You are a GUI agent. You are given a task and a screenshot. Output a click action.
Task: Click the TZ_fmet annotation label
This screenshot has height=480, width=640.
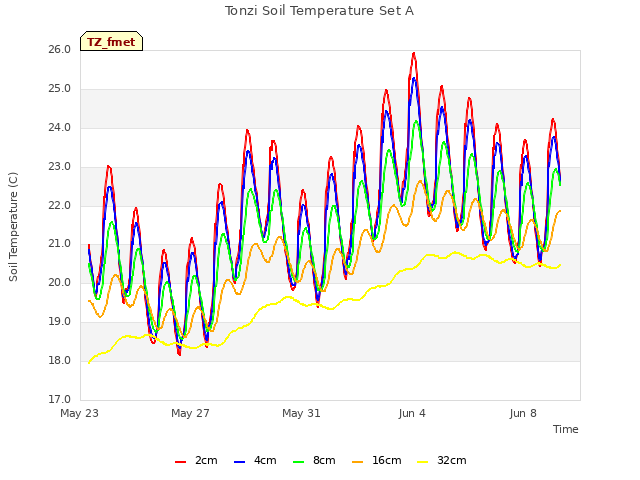111,42
